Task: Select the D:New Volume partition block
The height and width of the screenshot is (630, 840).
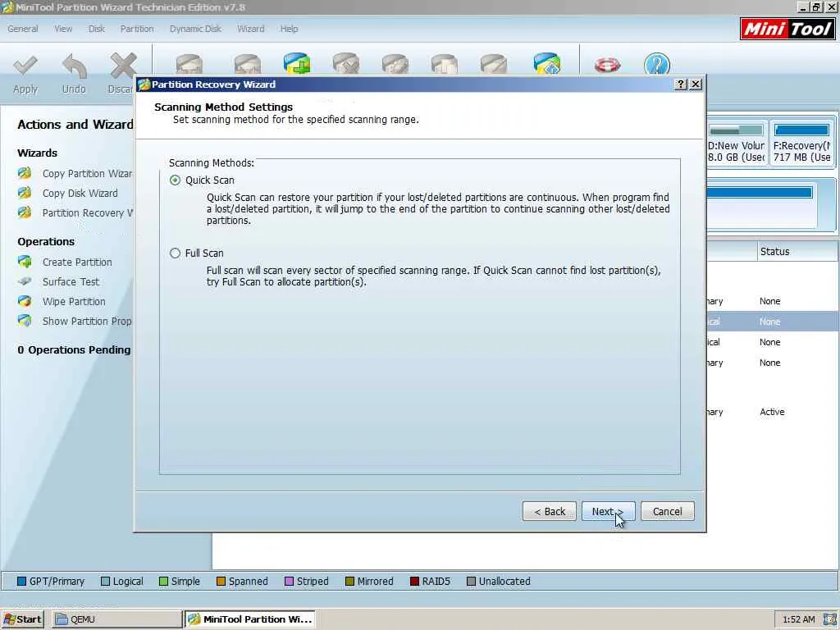Action: pyautogui.click(x=737, y=143)
